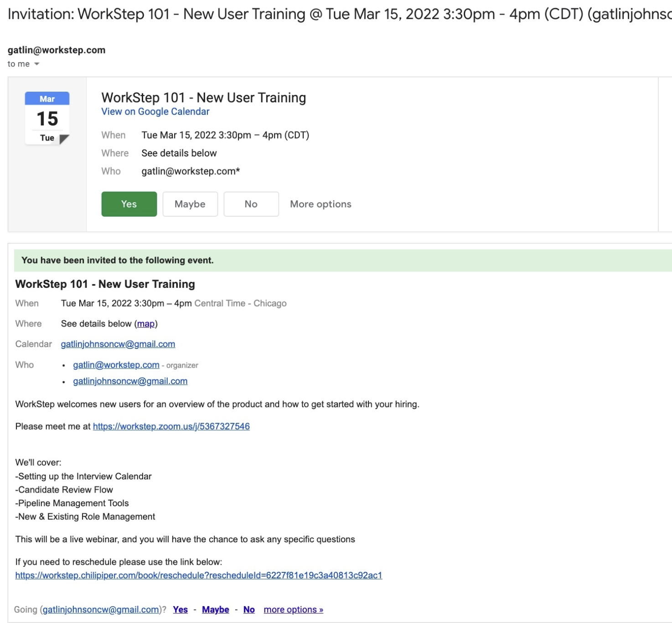
Task: Respond Maybe to the invitation
Action: point(190,204)
